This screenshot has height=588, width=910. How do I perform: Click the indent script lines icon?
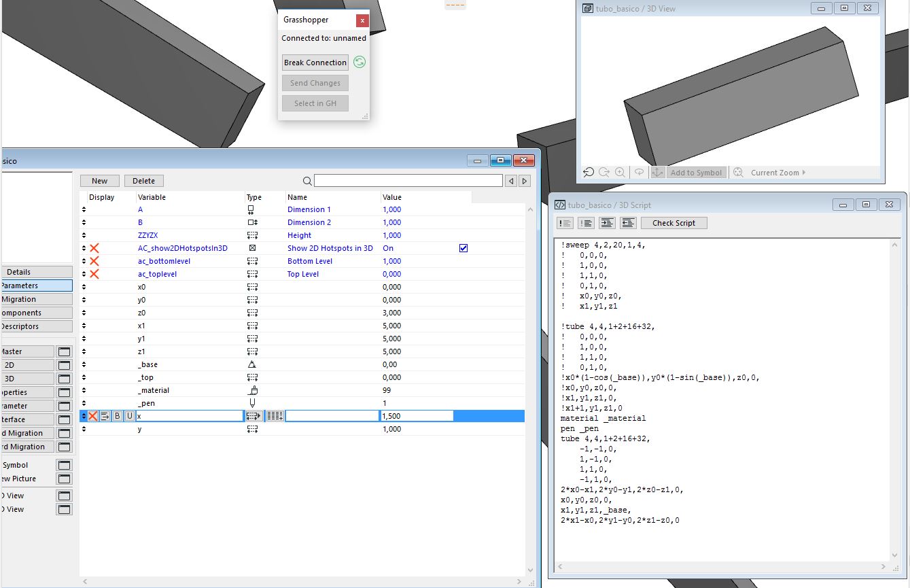607,223
